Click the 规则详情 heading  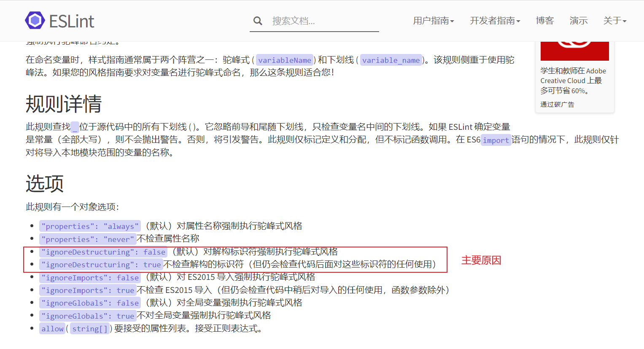tap(64, 104)
